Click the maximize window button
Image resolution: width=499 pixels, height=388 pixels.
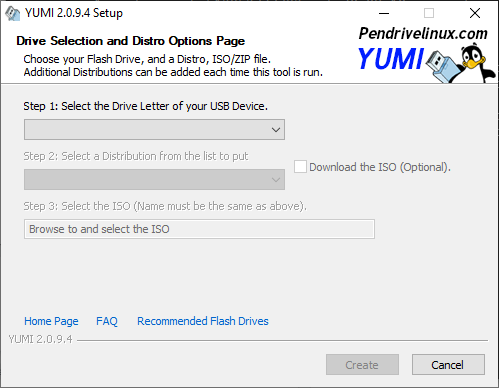point(429,13)
